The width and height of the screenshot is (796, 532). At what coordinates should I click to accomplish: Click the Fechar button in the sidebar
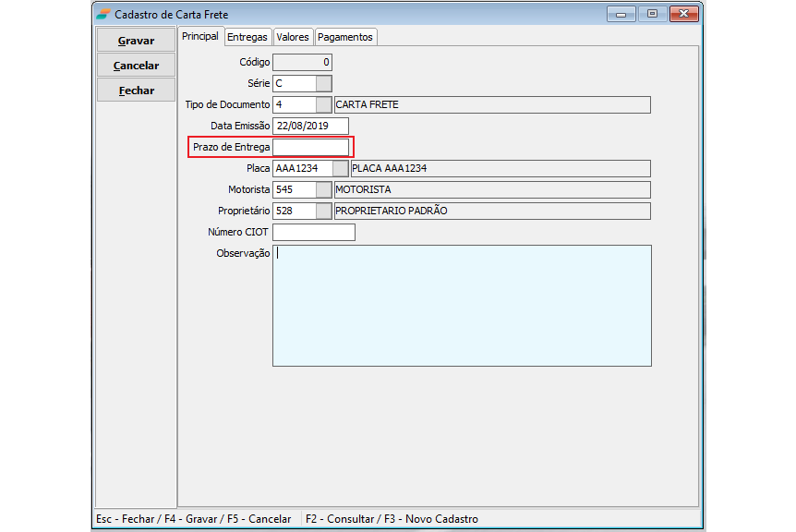pos(136,91)
